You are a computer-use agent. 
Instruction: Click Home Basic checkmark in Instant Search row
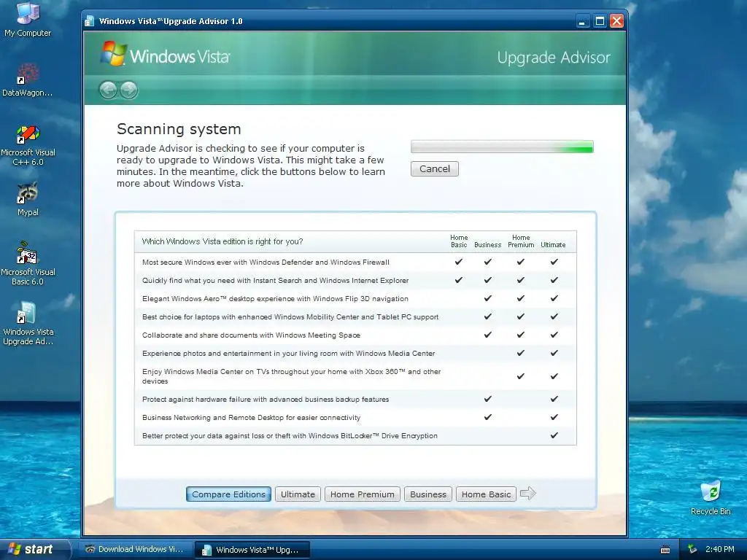click(x=459, y=280)
